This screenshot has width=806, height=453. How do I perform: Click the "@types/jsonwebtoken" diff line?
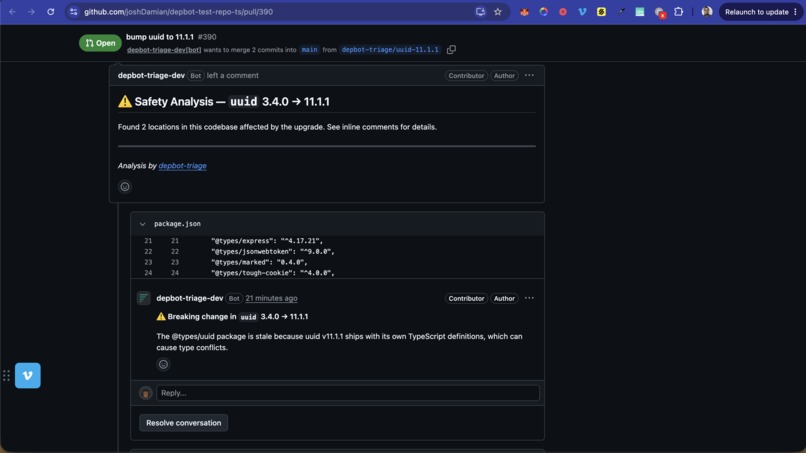pyautogui.click(x=337, y=251)
